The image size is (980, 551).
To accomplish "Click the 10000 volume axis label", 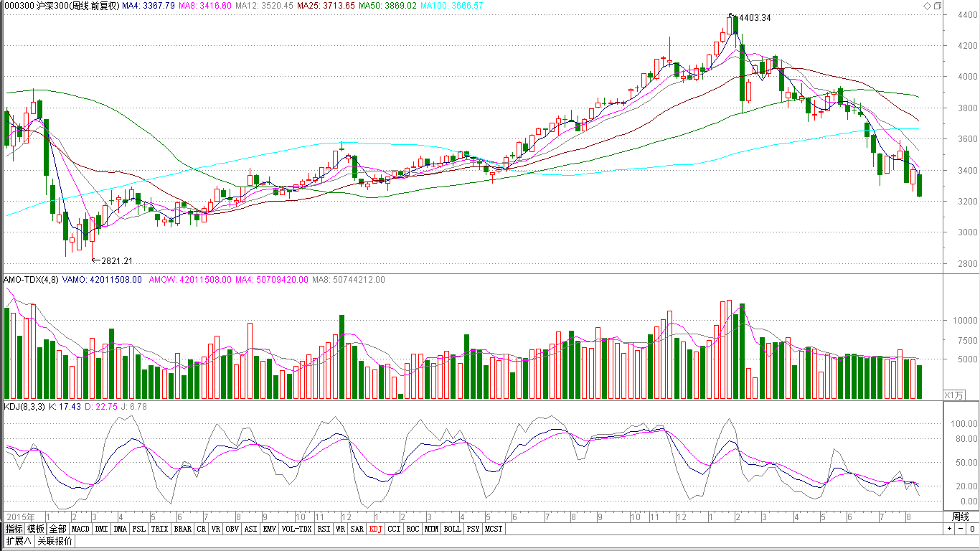I will pyautogui.click(x=964, y=321).
